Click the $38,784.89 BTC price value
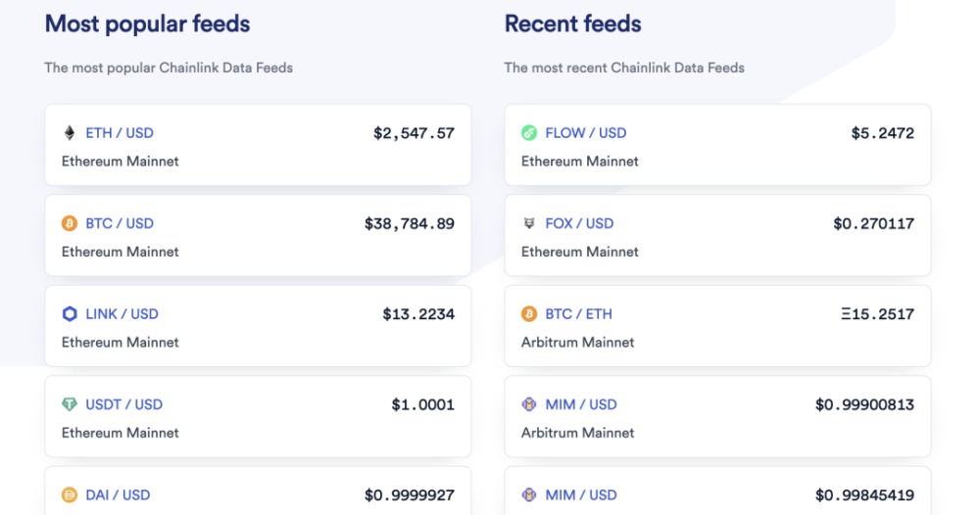 410,223
